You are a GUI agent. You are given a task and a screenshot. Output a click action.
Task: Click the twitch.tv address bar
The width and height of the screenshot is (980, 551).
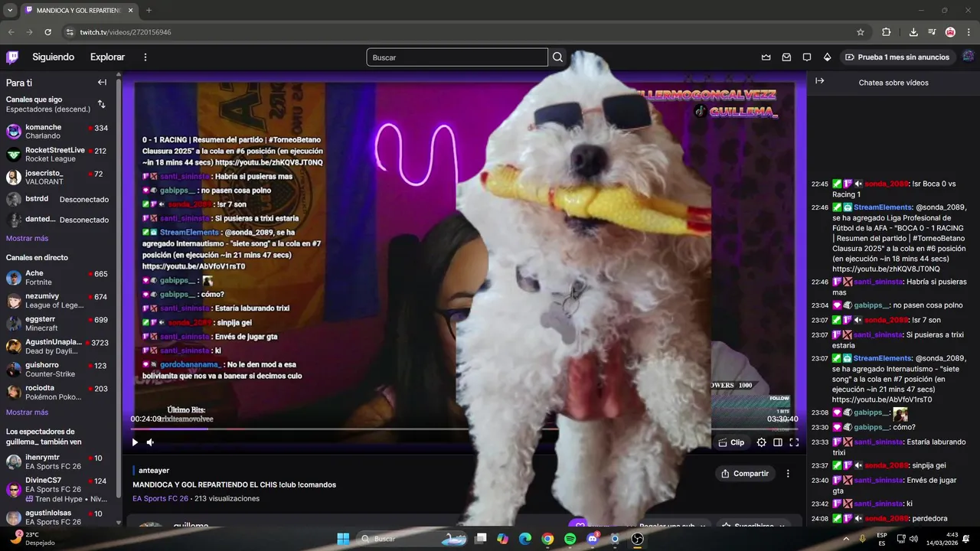tap(459, 32)
